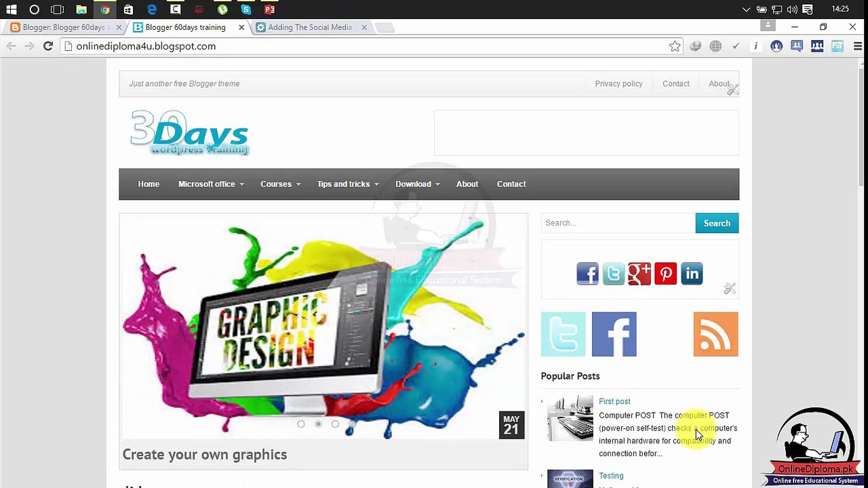Viewport: 868px width, 488px height.
Task: Open the Google Plus social icon
Action: (x=639, y=274)
